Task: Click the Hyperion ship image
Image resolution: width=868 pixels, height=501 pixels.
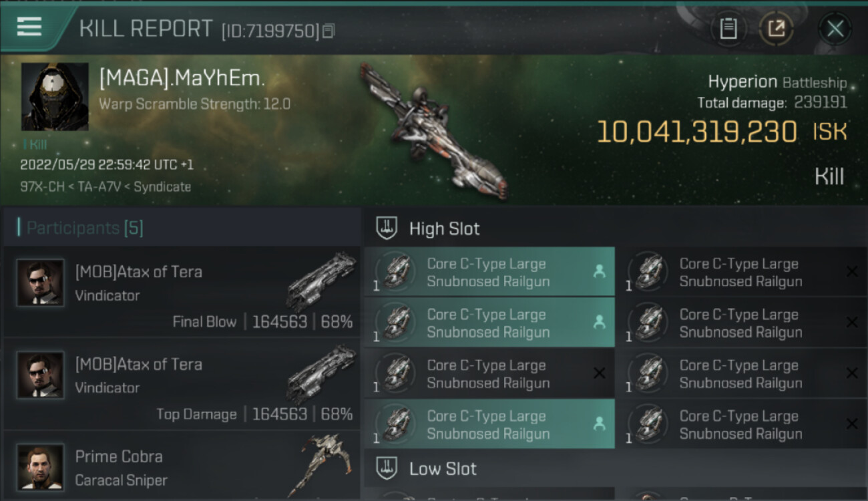Action: [x=434, y=130]
